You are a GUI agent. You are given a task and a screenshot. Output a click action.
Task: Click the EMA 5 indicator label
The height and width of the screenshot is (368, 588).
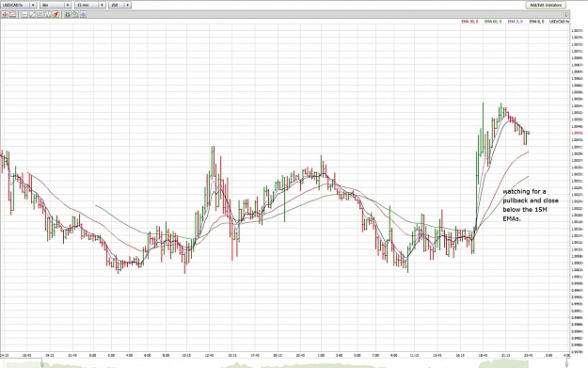pos(516,22)
